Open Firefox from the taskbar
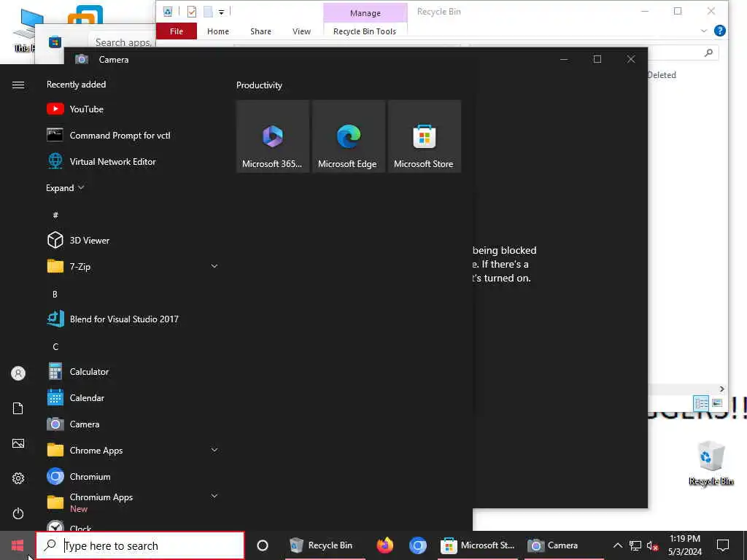 (x=385, y=545)
